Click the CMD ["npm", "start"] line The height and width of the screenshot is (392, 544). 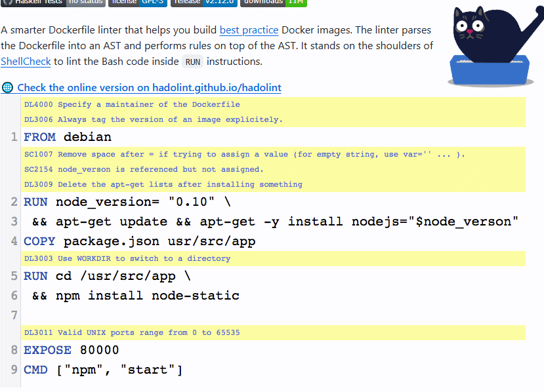click(103, 370)
